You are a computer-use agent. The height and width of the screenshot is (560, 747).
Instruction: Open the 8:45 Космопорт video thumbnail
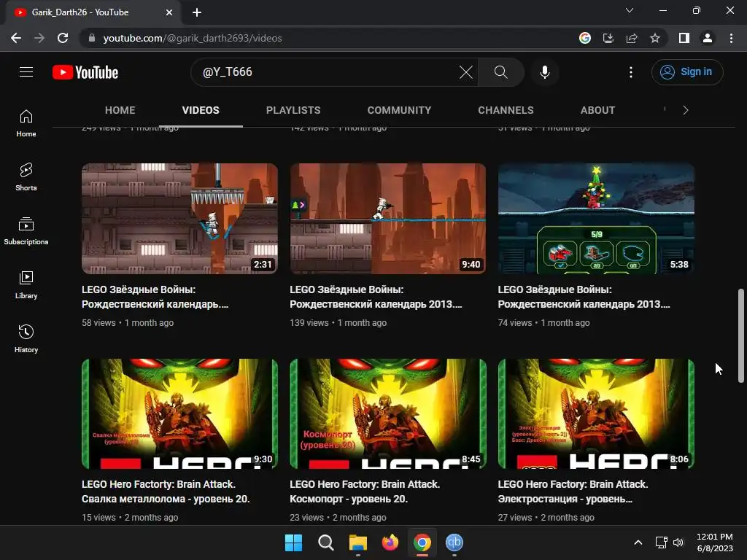pos(388,413)
